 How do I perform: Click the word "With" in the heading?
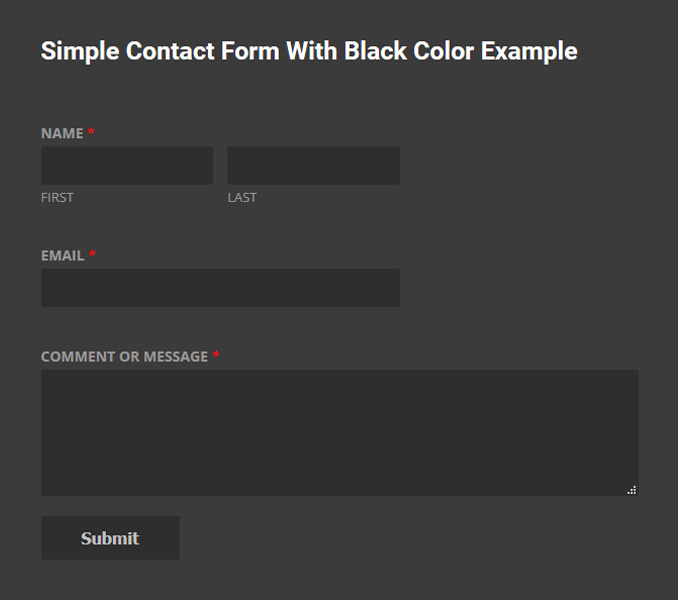312,51
